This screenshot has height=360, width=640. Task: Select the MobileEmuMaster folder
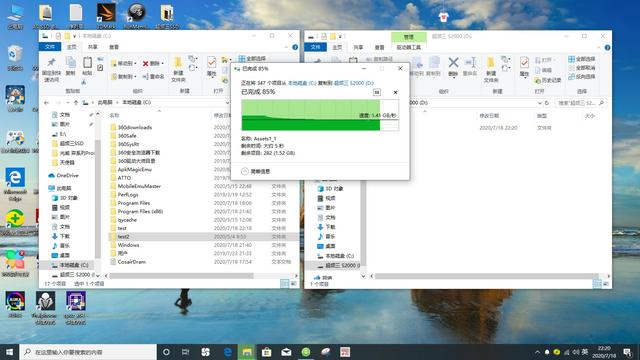coord(139,186)
